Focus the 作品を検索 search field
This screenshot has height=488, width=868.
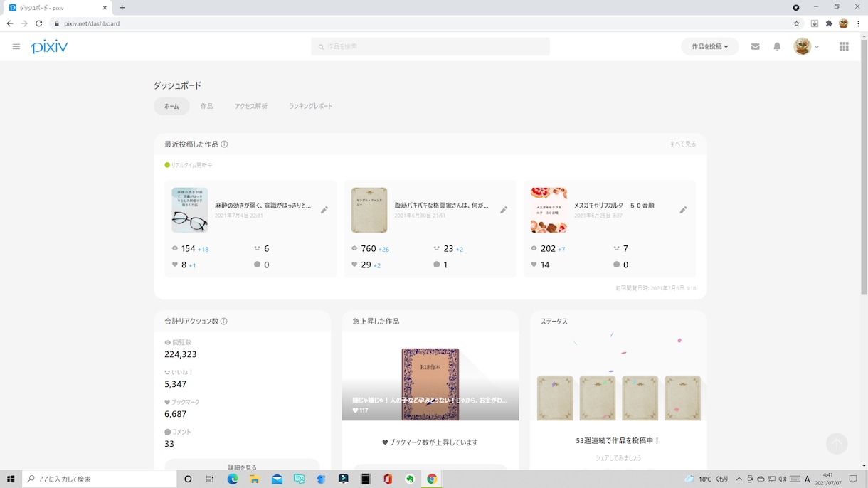point(430,46)
